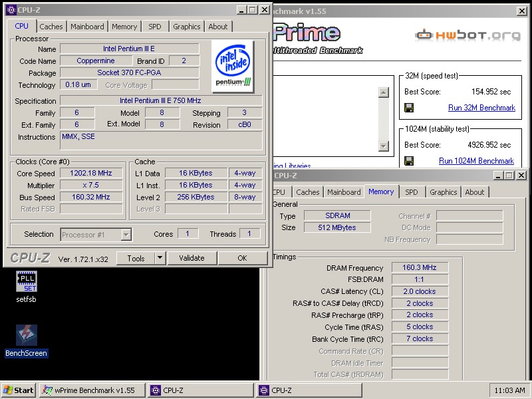Click the 32M Best Score 154.952 sec
Screen dimensions: 532x399
coord(491,92)
